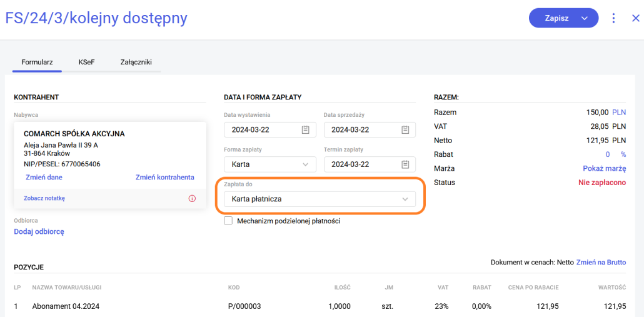This screenshot has height=317, width=644.
Task: Expand the Zapisz button arrow
Action: (x=585, y=18)
